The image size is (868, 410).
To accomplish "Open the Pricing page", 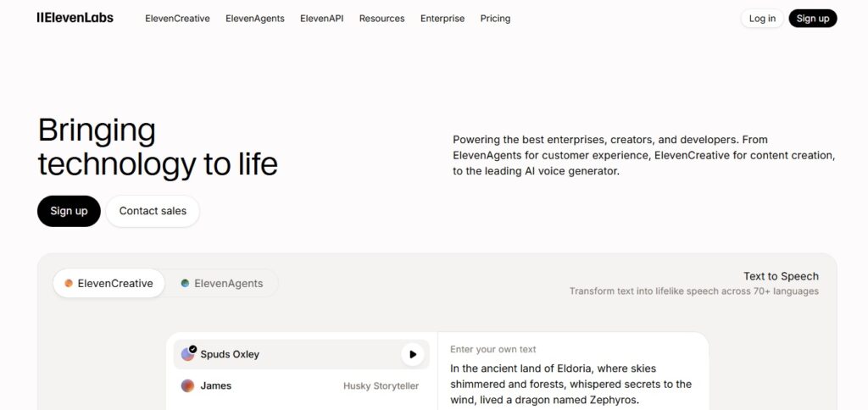I will [495, 19].
